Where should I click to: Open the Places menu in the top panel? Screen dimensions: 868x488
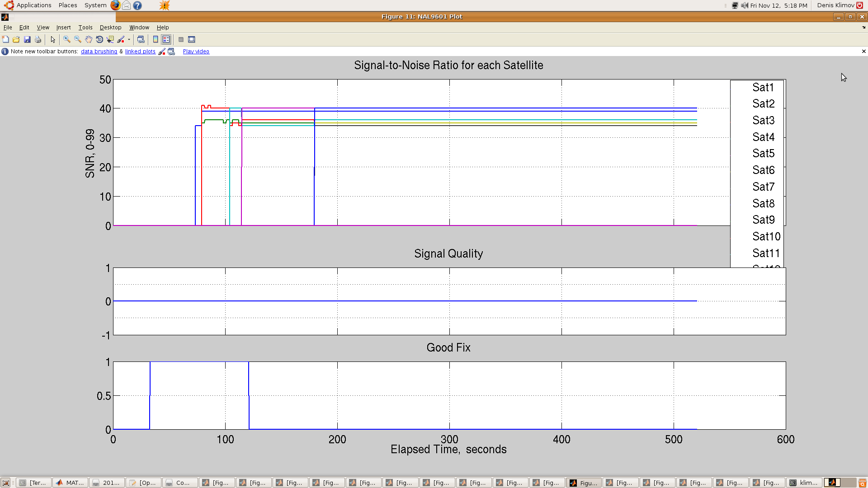[x=68, y=5]
